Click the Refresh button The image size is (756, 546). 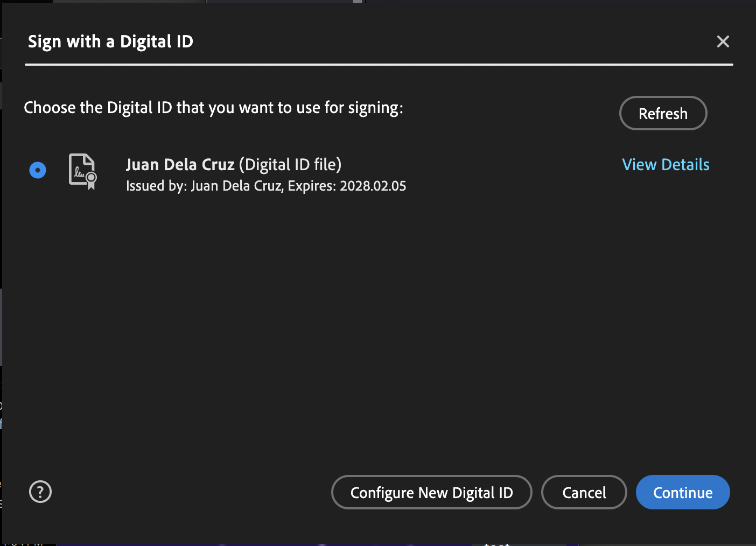point(663,113)
